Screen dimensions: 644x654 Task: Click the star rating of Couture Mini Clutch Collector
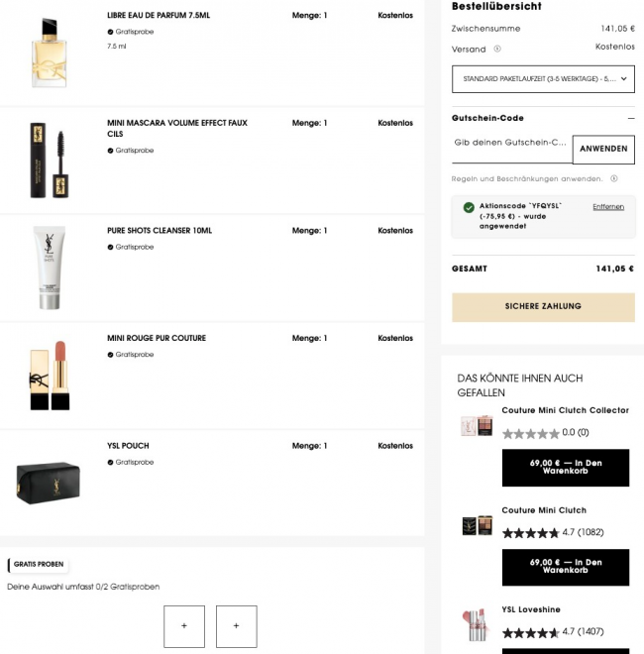(x=530, y=433)
